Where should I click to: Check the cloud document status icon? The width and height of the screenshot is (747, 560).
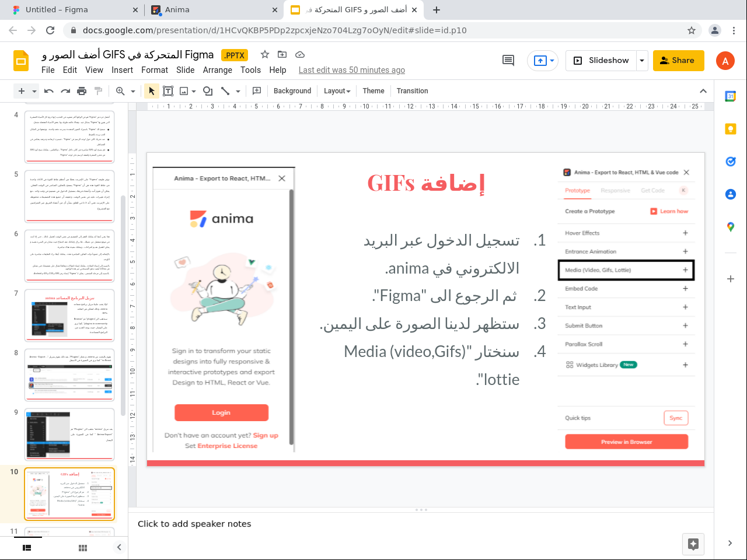(300, 54)
